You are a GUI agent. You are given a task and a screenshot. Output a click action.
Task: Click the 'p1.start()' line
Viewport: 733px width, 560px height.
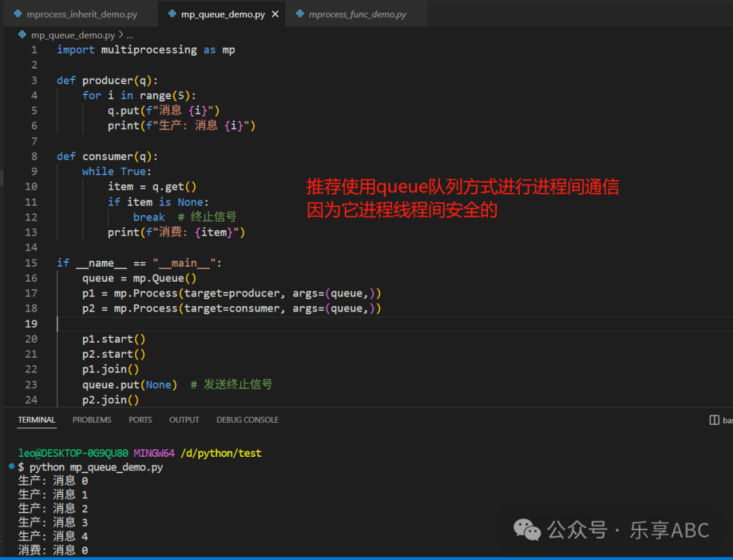(x=114, y=339)
